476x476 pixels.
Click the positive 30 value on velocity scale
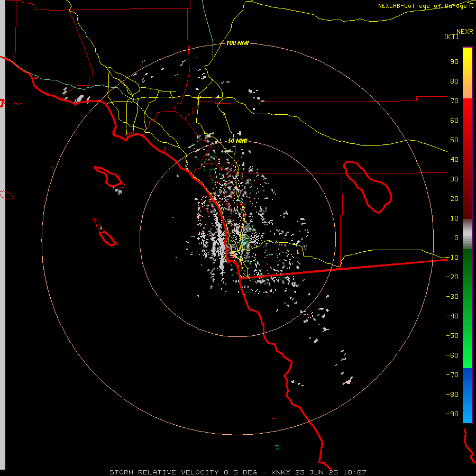[x=454, y=179]
